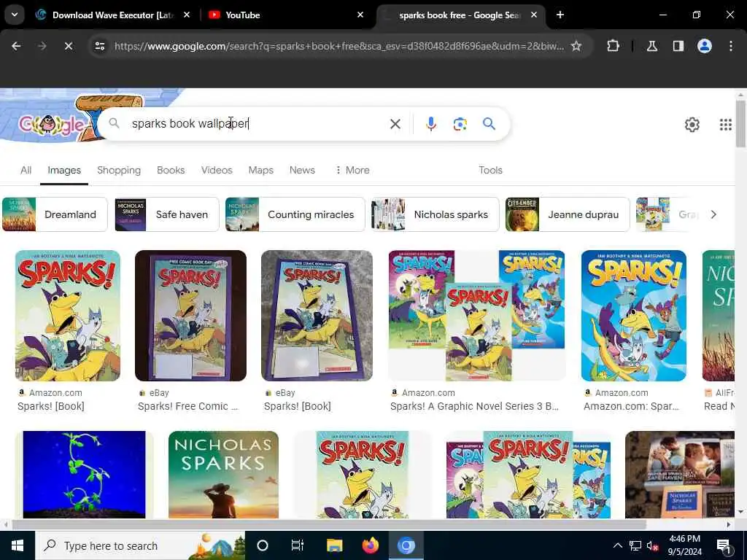Open Windows Start menu
The image size is (747, 560).
pos(18,545)
